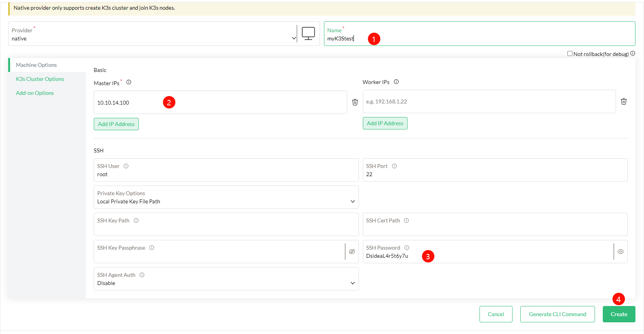Show info tooltip for Master IPs

(x=129, y=82)
